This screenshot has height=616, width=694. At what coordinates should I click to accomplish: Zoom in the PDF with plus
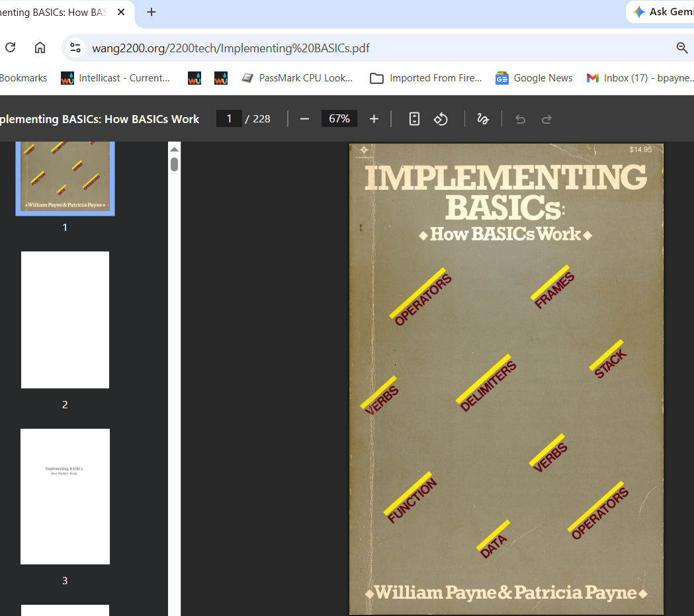click(374, 119)
